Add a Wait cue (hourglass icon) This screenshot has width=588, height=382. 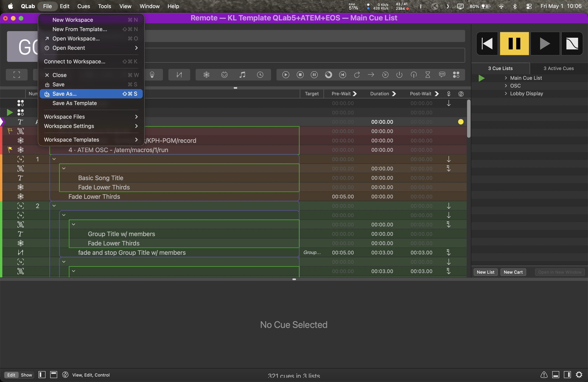[x=428, y=75]
